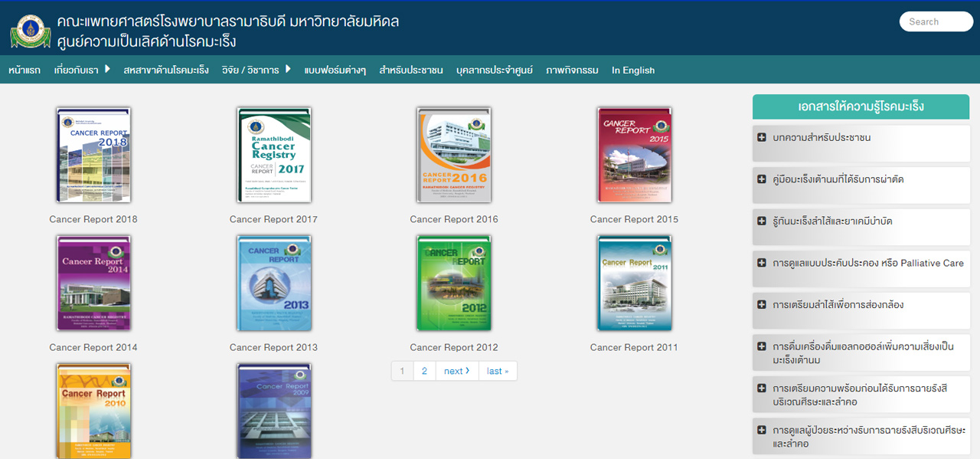Open the Cancer Report 2012 cover thumbnail
This screenshot has height=459, width=980.
tap(454, 284)
